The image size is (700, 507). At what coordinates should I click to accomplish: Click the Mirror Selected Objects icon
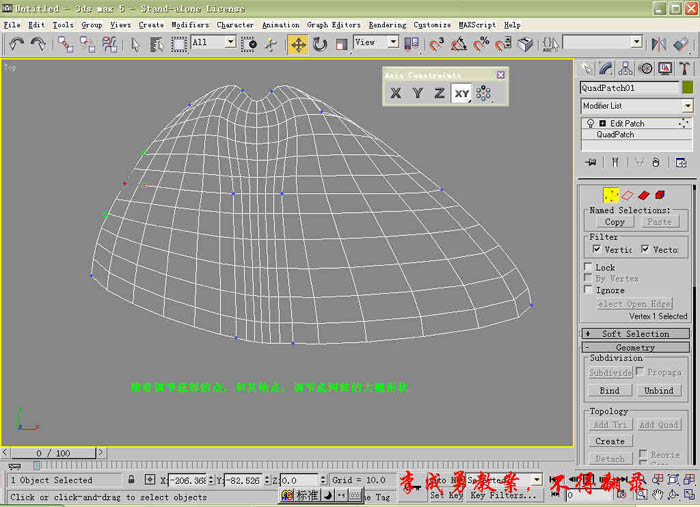click(x=659, y=44)
